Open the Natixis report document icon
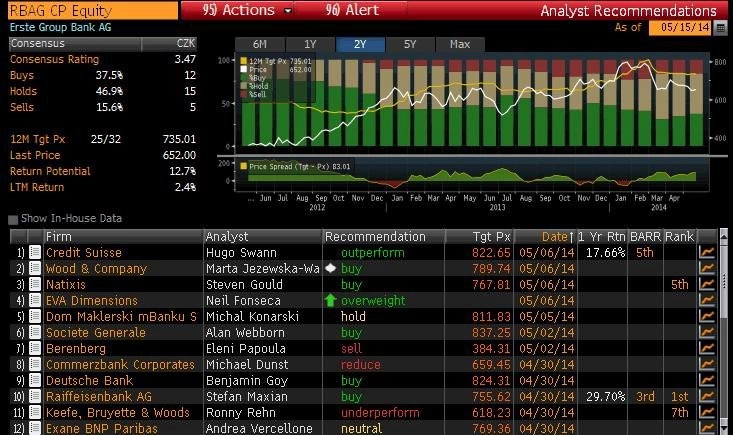Screen dimensions: 733x435 point(35,284)
